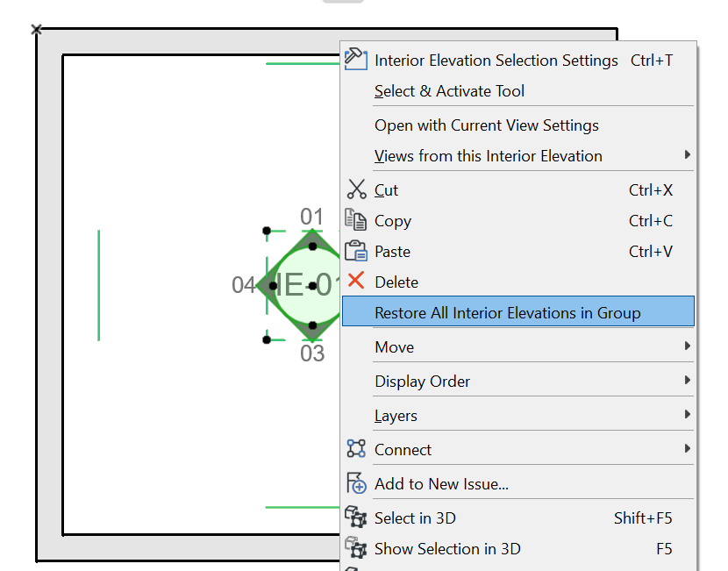
Task: Choose Select & Activate Tool
Action: tap(449, 91)
